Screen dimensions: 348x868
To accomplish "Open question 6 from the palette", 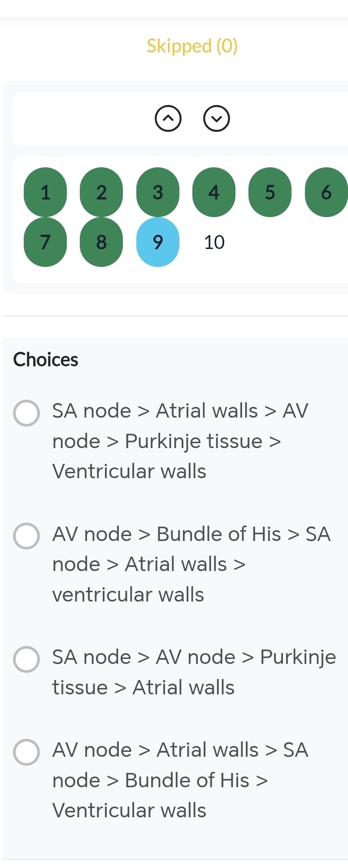I will click(x=326, y=192).
